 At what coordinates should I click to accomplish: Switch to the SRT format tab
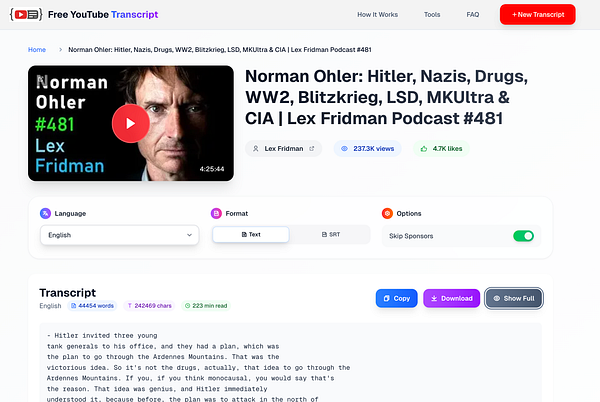pyautogui.click(x=331, y=234)
